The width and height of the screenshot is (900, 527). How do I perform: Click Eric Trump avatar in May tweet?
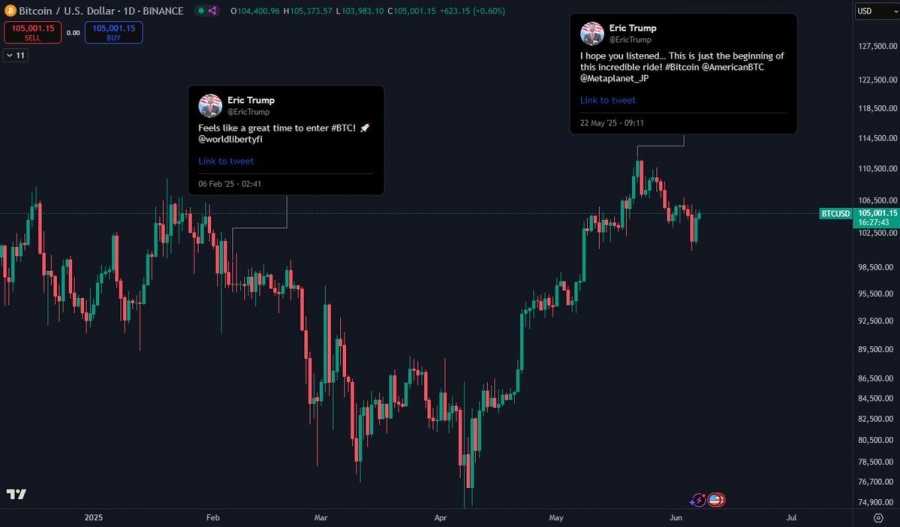[x=592, y=34]
